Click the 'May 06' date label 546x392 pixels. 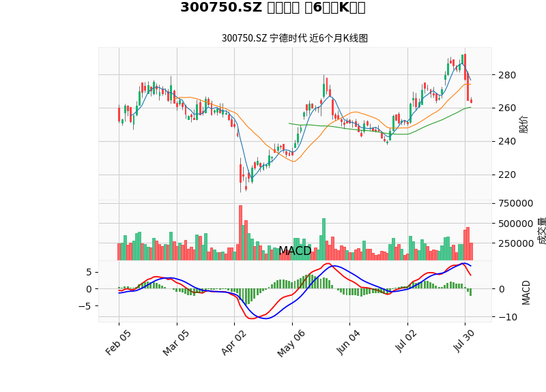(x=291, y=343)
